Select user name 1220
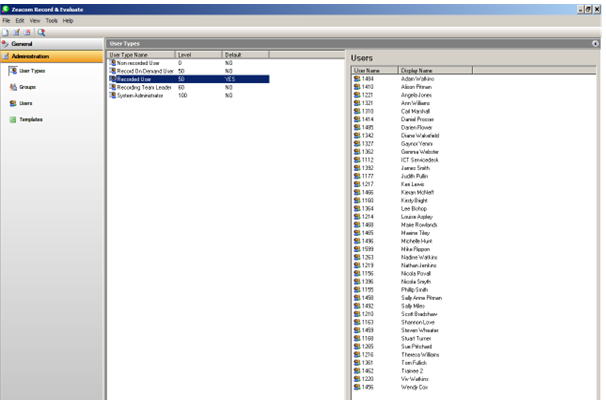The width and height of the screenshot is (606, 400). pos(368,379)
